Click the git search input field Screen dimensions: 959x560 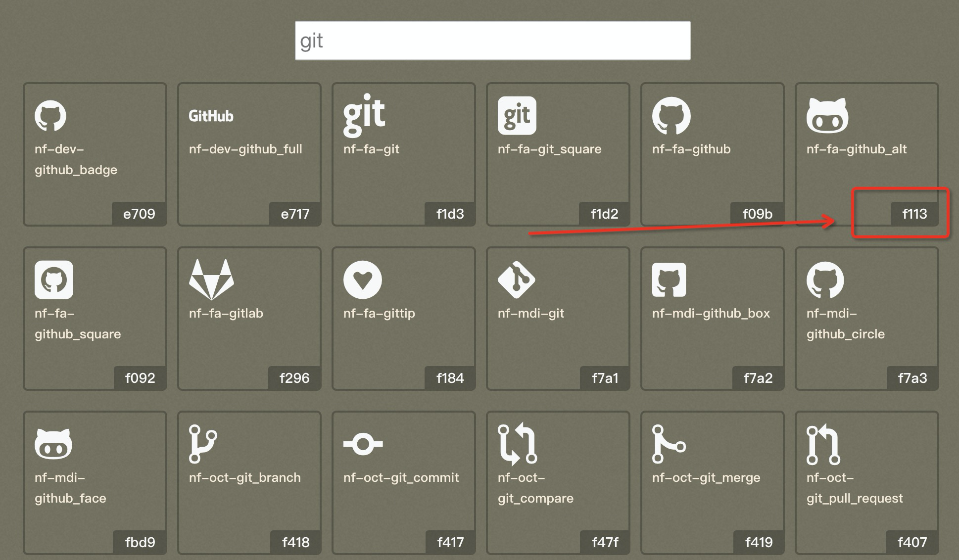(x=492, y=41)
